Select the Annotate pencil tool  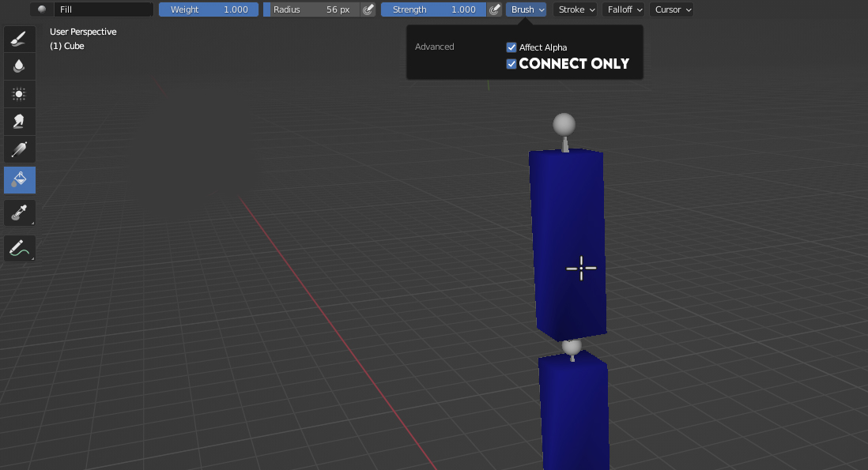[x=20, y=248]
